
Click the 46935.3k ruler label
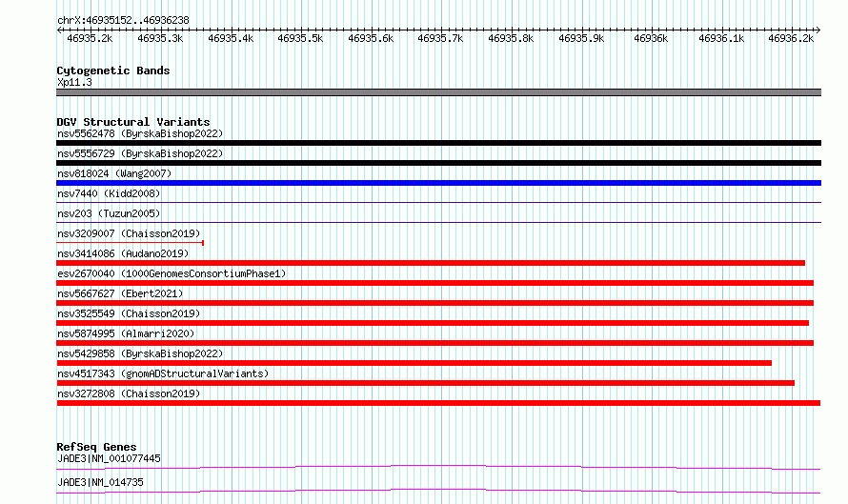[x=160, y=38]
